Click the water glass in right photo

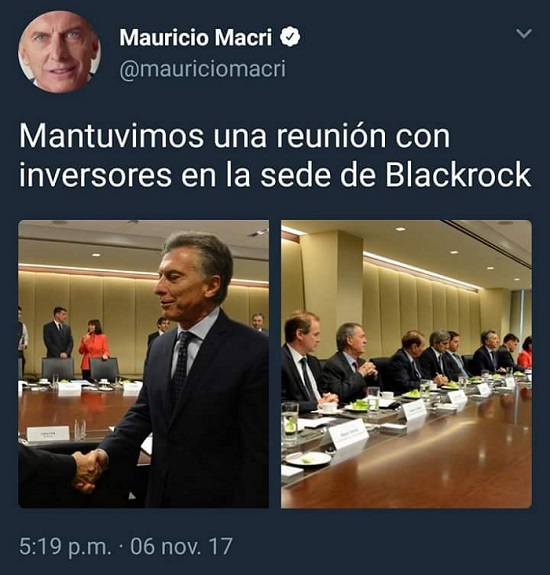[290, 424]
